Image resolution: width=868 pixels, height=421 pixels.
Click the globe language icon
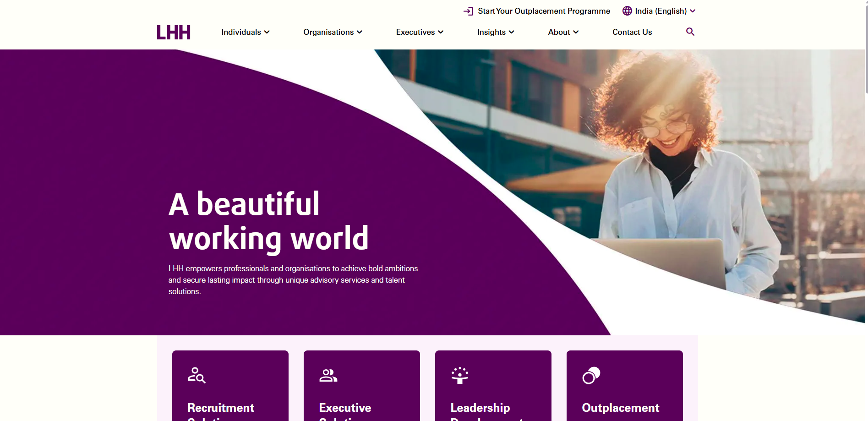pyautogui.click(x=627, y=11)
